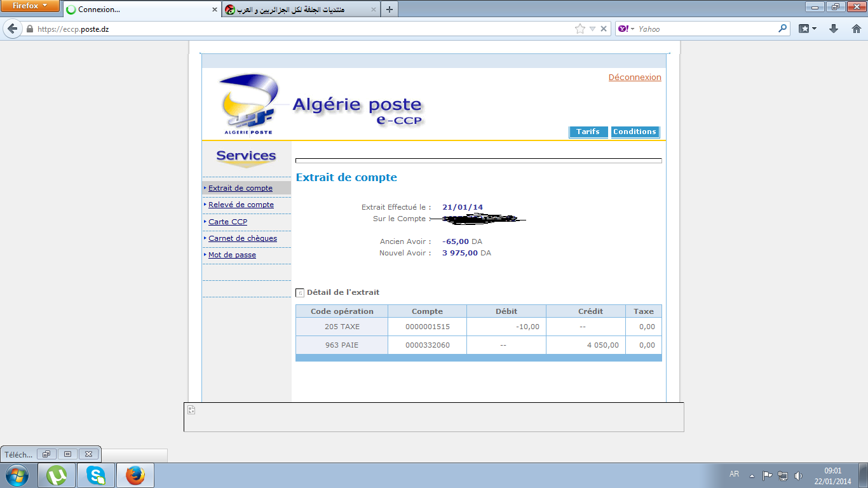Screen dimensions: 868x488
Task: Click the padlock icon in the address bar
Action: click(29, 29)
